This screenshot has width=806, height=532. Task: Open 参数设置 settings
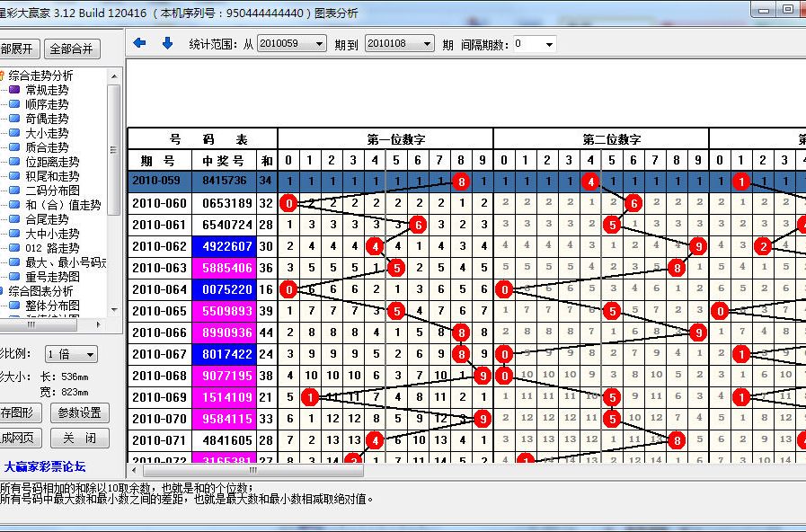[80, 412]
